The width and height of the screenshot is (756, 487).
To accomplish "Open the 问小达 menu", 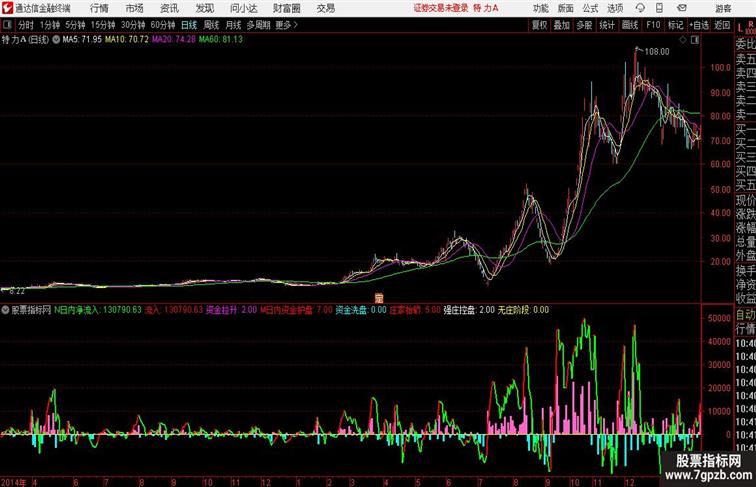I will pyautogui.click(x=243, y=8).
